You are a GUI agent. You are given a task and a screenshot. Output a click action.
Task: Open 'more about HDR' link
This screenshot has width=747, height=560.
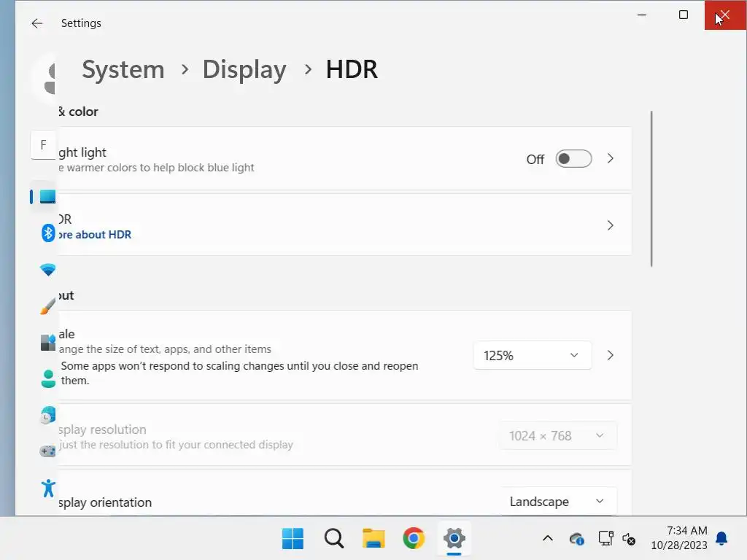coord(94,234)
